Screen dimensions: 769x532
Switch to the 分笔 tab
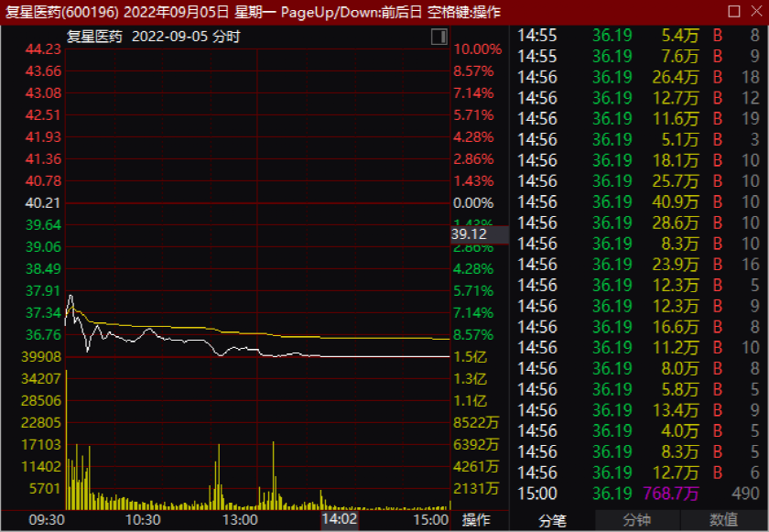pos(551,520)
